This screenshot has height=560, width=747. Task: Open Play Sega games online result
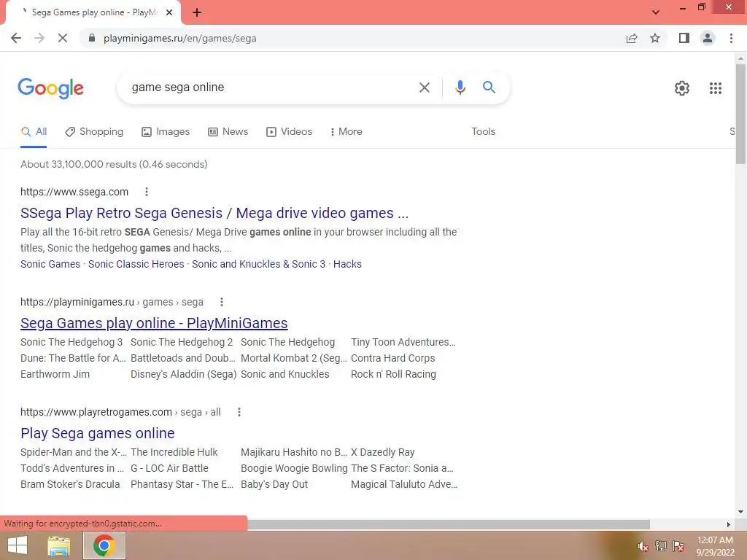(97, 433)
